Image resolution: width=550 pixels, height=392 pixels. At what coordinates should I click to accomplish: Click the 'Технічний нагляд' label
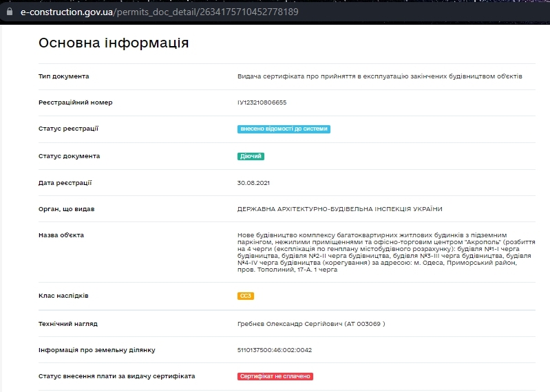click(68, 324)
